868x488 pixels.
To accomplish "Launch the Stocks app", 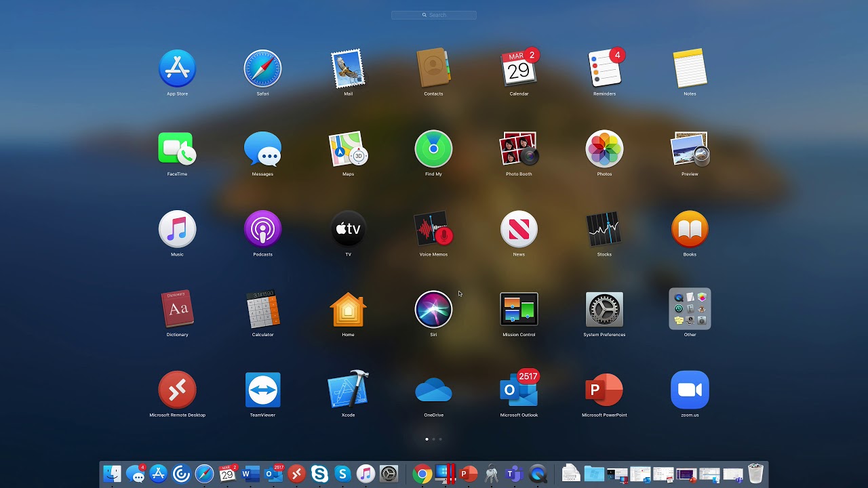I will pos(604,229).
